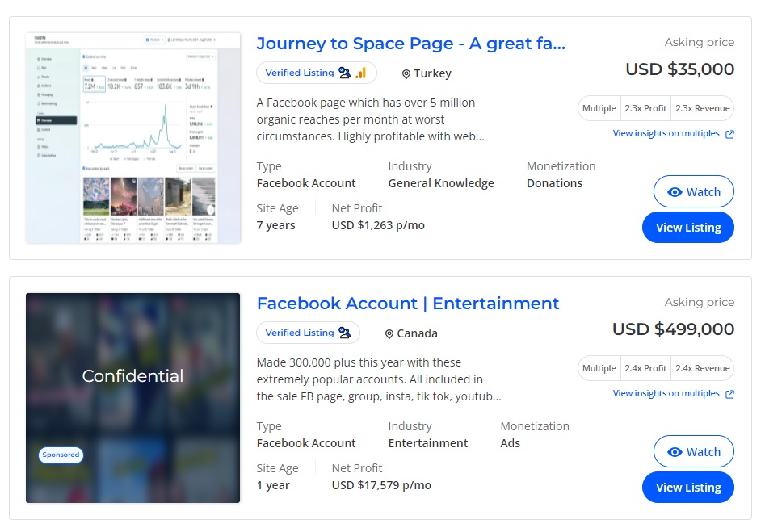Click external-link icon beside 2.3x insights link
The width and height of the screenshot is (765, 532).
(x=729, y=134)
